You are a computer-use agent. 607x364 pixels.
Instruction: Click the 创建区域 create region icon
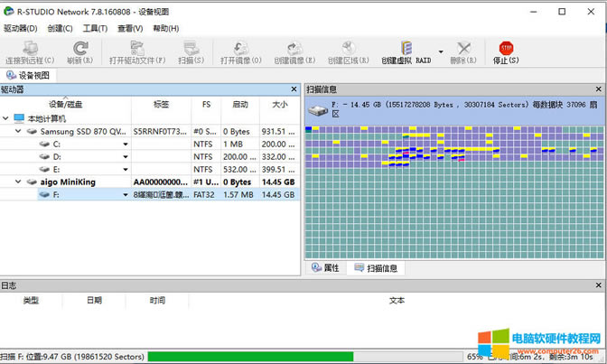click(349, 48)
